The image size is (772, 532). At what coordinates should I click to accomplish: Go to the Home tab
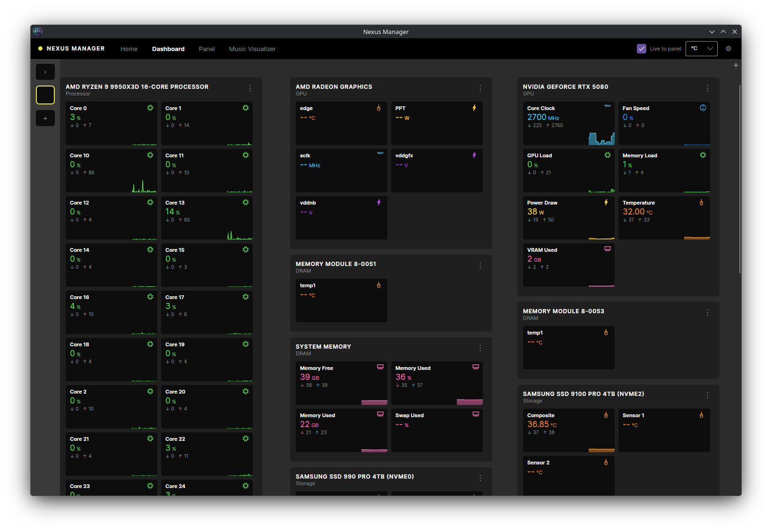[x=129, y=49]
